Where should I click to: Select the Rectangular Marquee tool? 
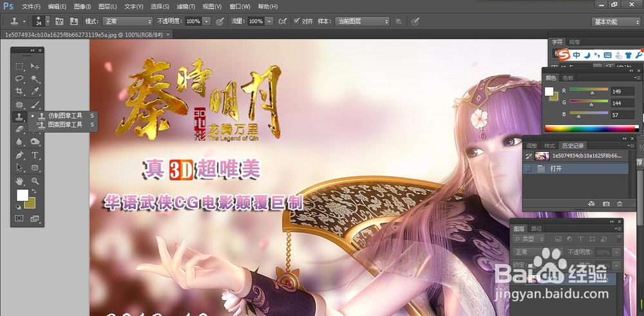(19, 66)
